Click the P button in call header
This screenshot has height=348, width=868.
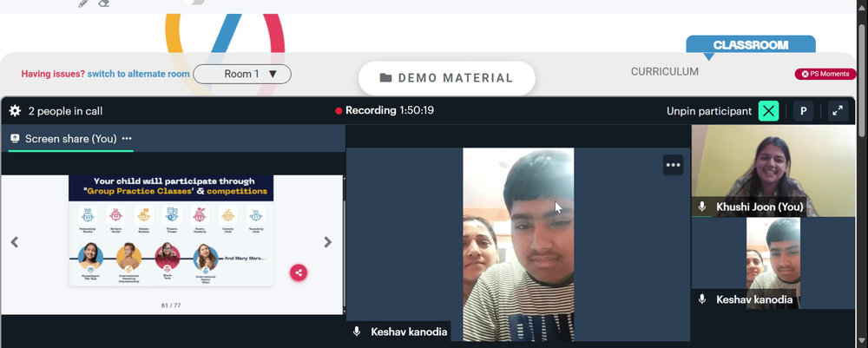[803, 111]
